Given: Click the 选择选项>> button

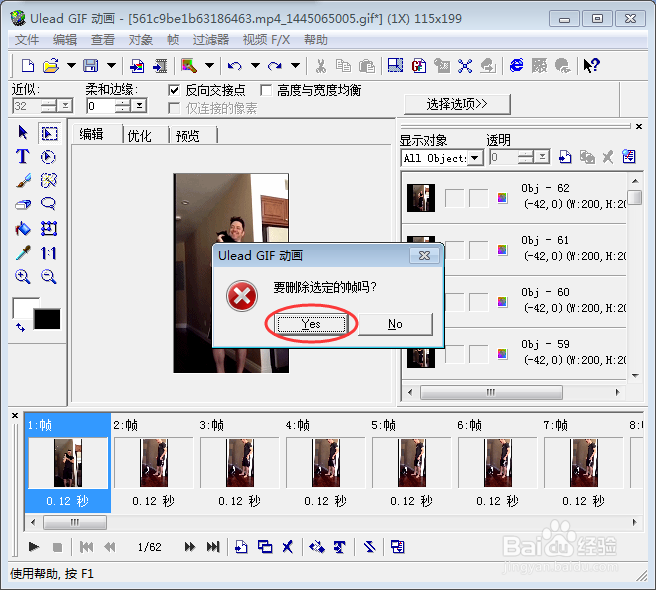Looking at the screenshot, I should tap(457, 104).
